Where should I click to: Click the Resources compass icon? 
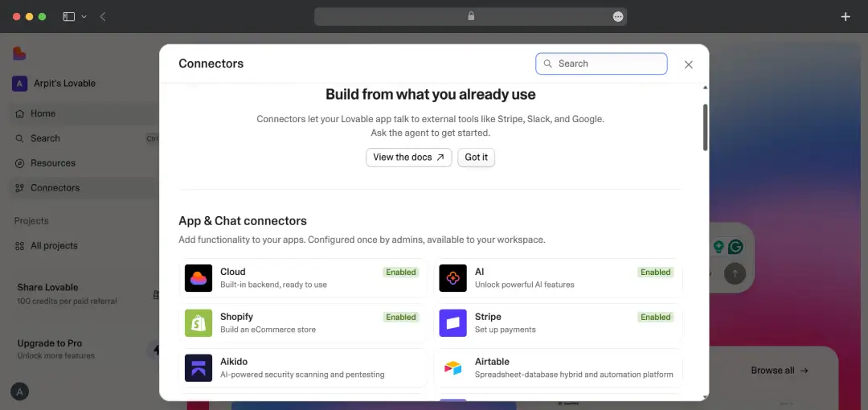[19, 163]
